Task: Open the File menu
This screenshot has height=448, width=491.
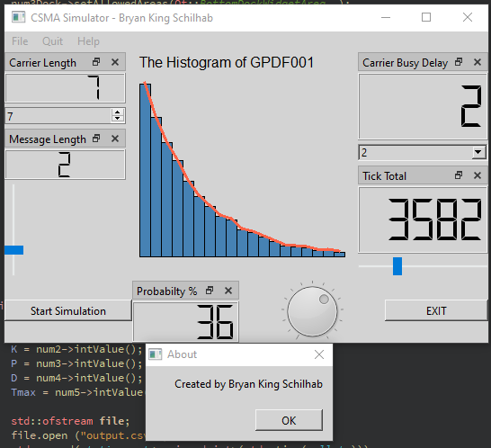Action: [20, 41]
